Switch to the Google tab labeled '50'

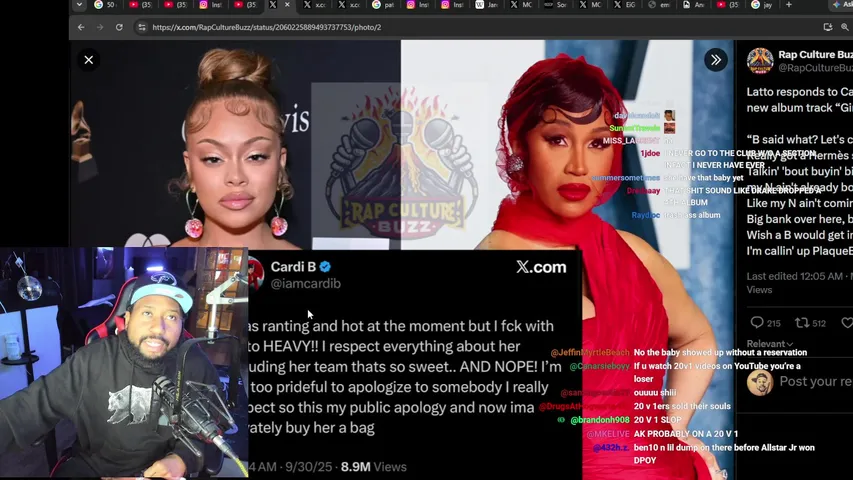[x=104, y=5]
